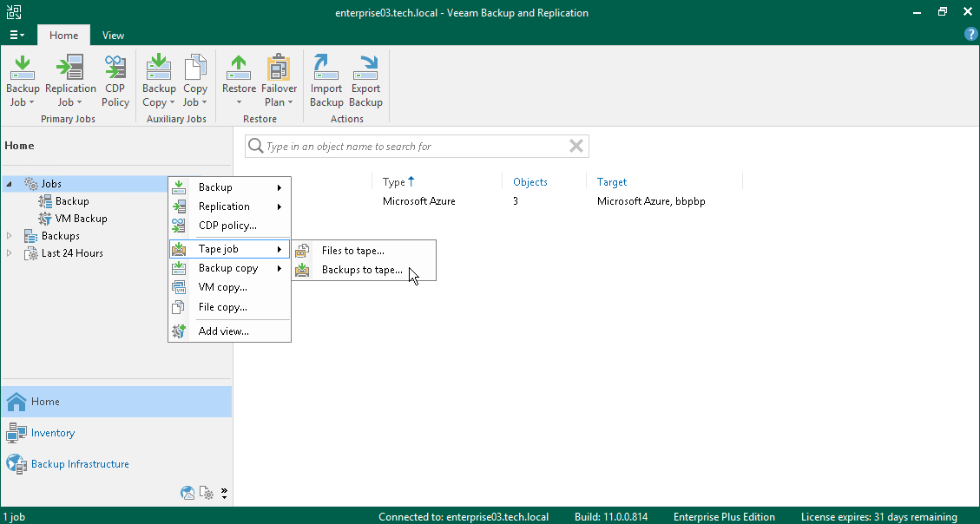The height and width of the screenshot is (524, 980).
Task: Expand navigation pane overflow chevron
Action: pyautogui.click(x=224, y=493)
